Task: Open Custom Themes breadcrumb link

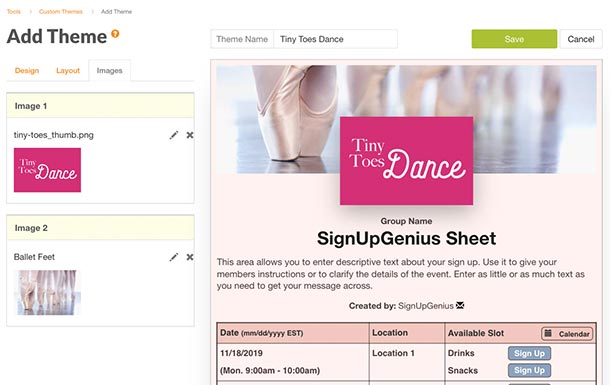Action: (x=61, y=12)
